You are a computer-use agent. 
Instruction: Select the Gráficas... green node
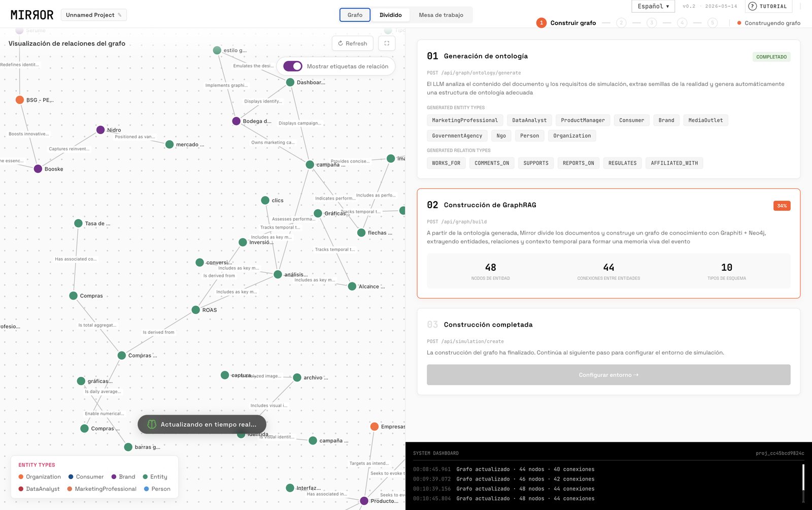(x=318, y=213)
